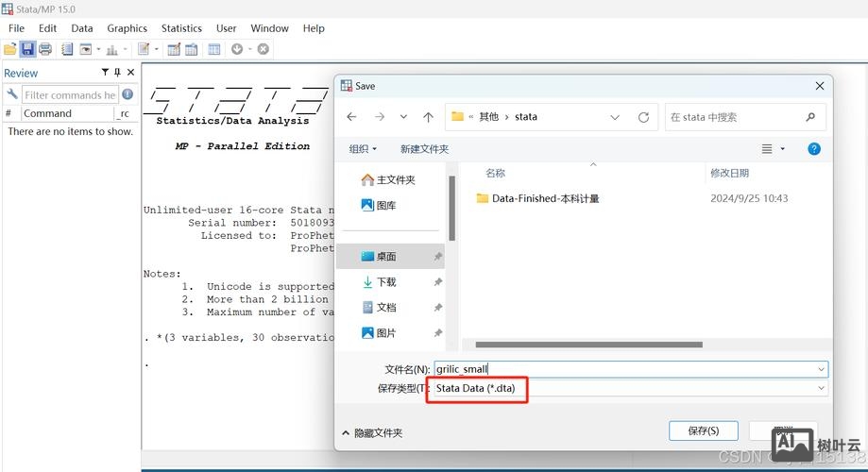Click the Graph window toolbar icon
The height and width of the screenshot is (472, 868).
111,50
